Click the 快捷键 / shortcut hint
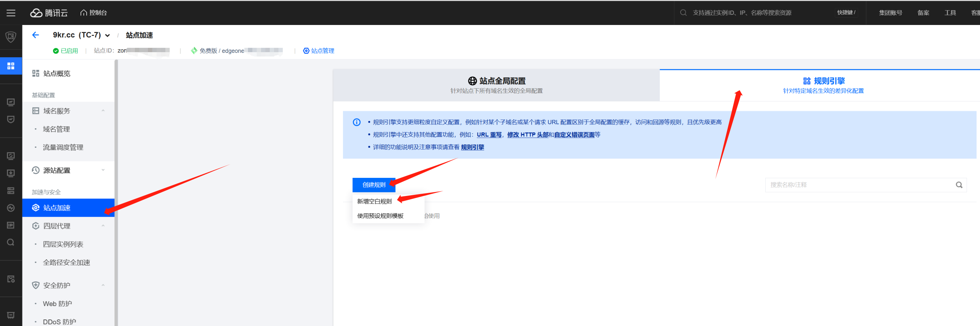The width and height of the screenshot is (980, 326). 846,13
